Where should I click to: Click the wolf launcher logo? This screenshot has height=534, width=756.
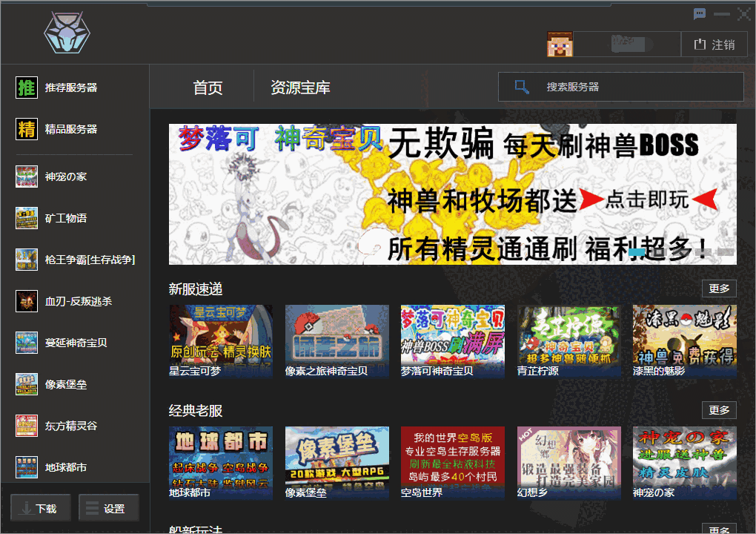pyautogui.click(x=65, y=33)
